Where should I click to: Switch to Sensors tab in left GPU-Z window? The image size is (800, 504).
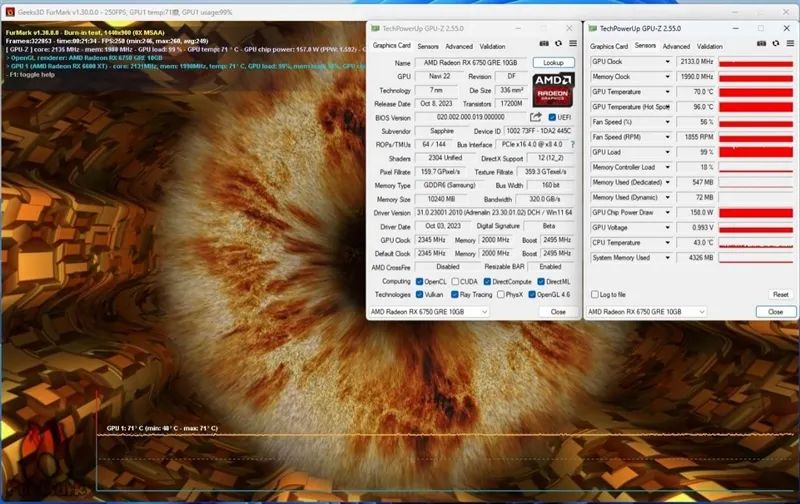(428, 46)
